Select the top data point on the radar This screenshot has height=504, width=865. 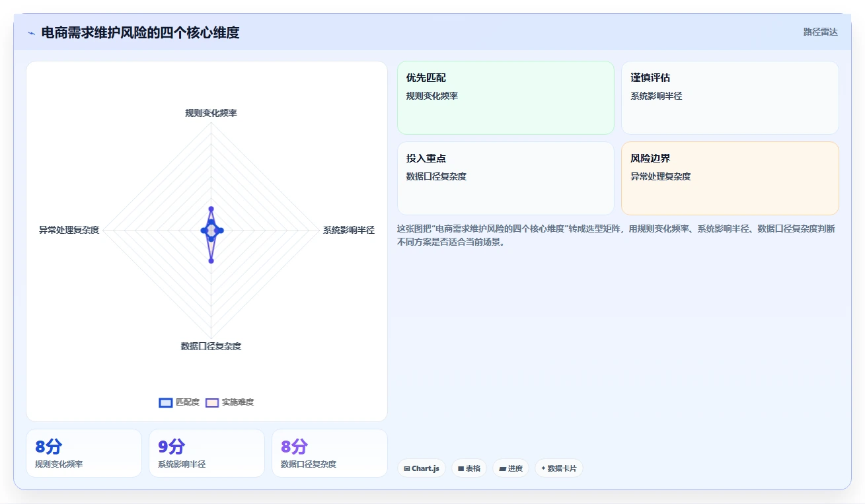tap(211, 209)
